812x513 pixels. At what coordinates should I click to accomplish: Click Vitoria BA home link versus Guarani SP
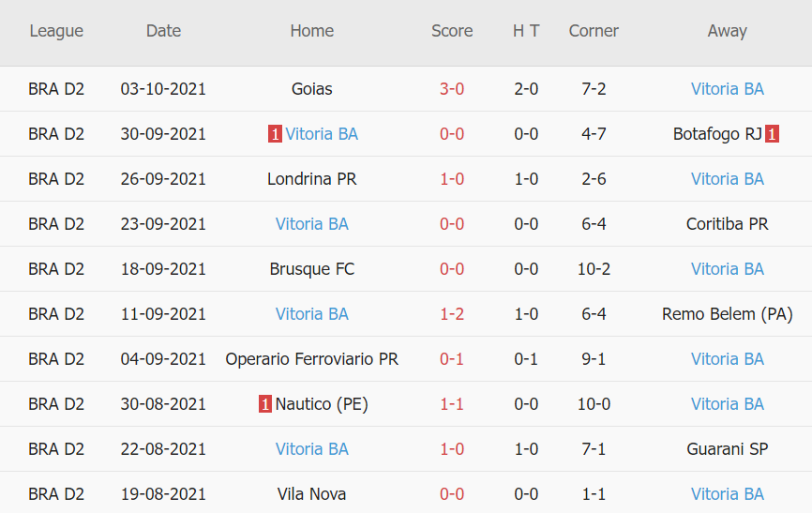[312, 449]
